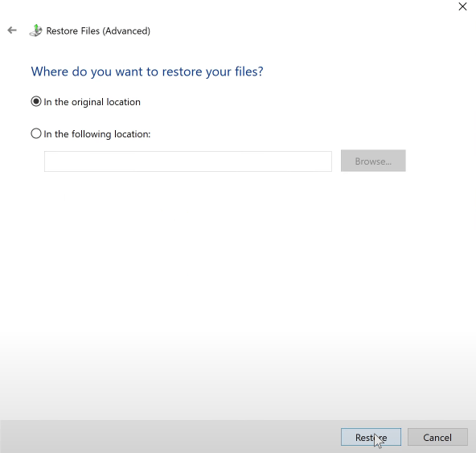Image resolution: width=476 pixels, height=453 pixels.
Task: Click the 'Where do you want to restore your files?' heading
Action: pos(147,71)
